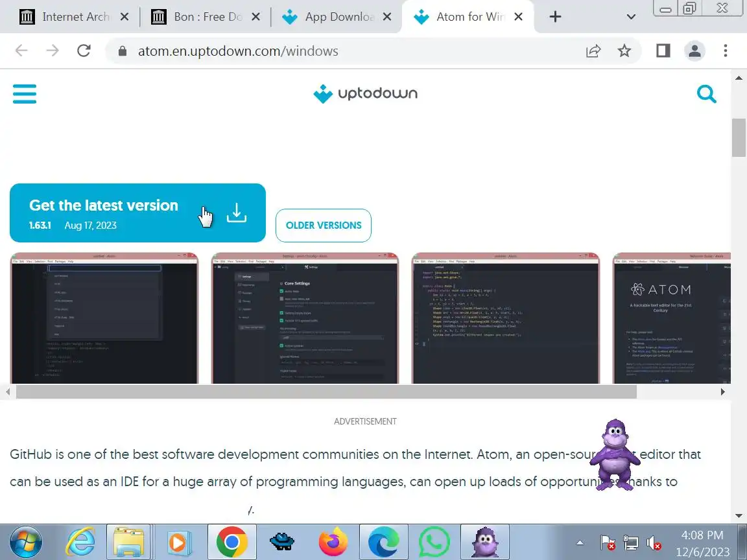The width and height of the screenshot is (747, 560).
Task: Click the page vertical scrollbar thumb
Action: pyautogui.click(x=739, y=137)
